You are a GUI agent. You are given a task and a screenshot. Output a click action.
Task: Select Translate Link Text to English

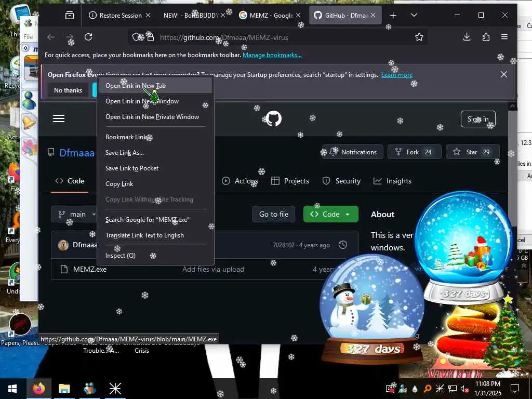(155, 235)
